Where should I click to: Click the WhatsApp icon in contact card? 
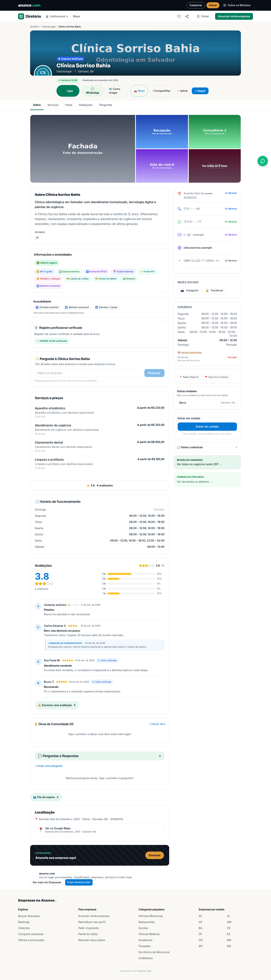click(180, 221)
